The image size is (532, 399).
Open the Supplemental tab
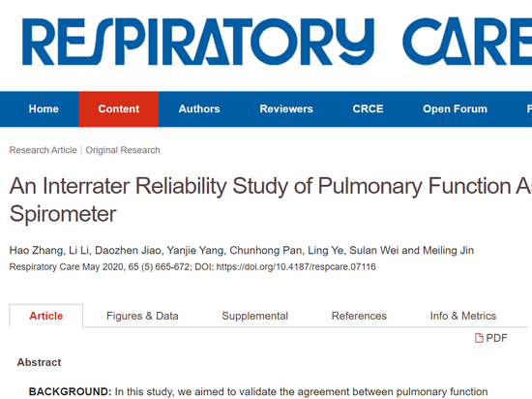coord(254,316)
